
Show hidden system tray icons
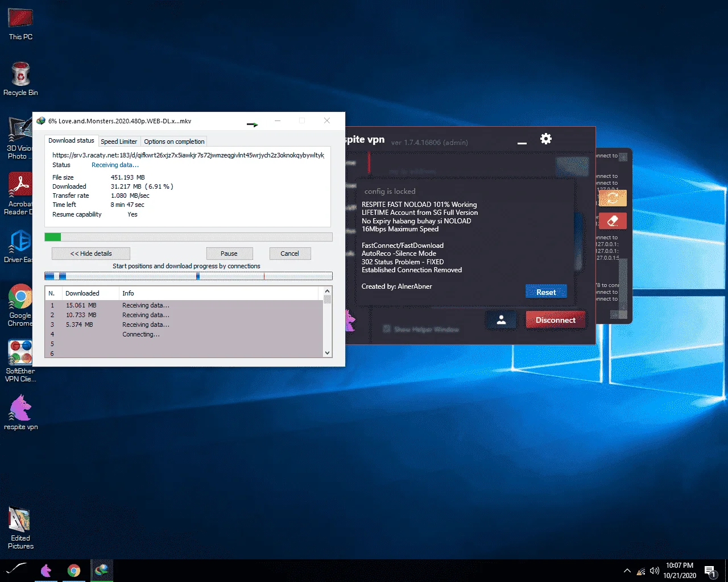(x=627, y=571)
